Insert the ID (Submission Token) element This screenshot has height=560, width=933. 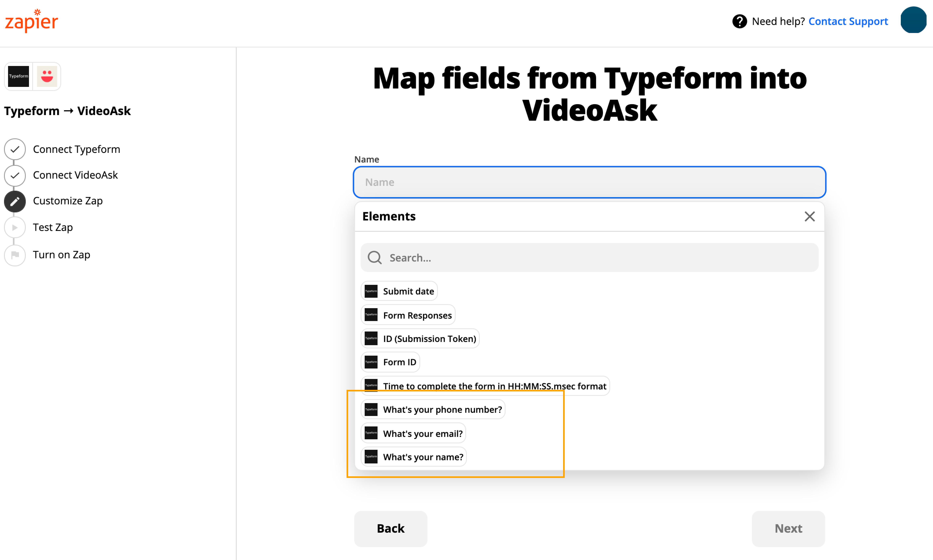click(420, 339)
